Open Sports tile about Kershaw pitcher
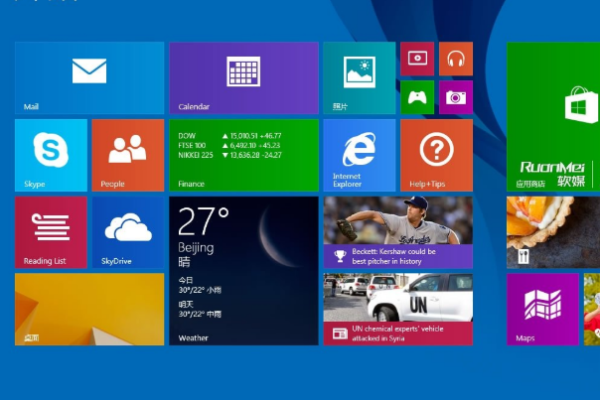600x400 pixels. click(x=398, y=232)
